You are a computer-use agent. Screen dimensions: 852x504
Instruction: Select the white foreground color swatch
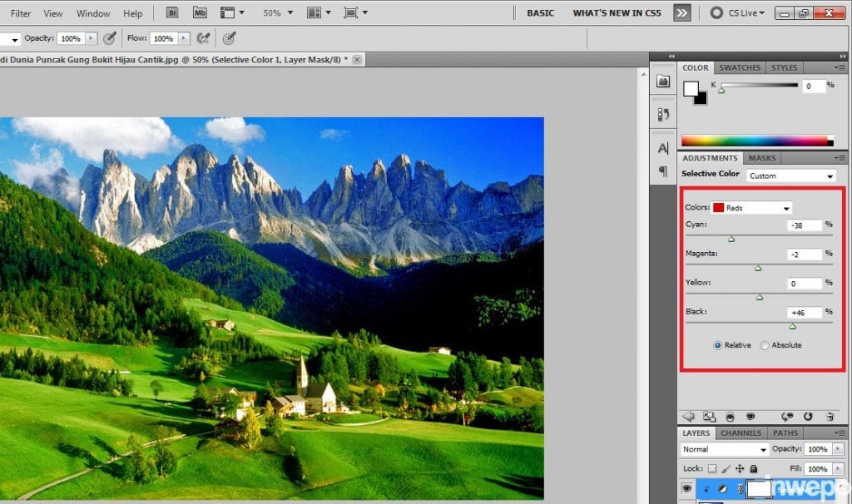point(691,88)
